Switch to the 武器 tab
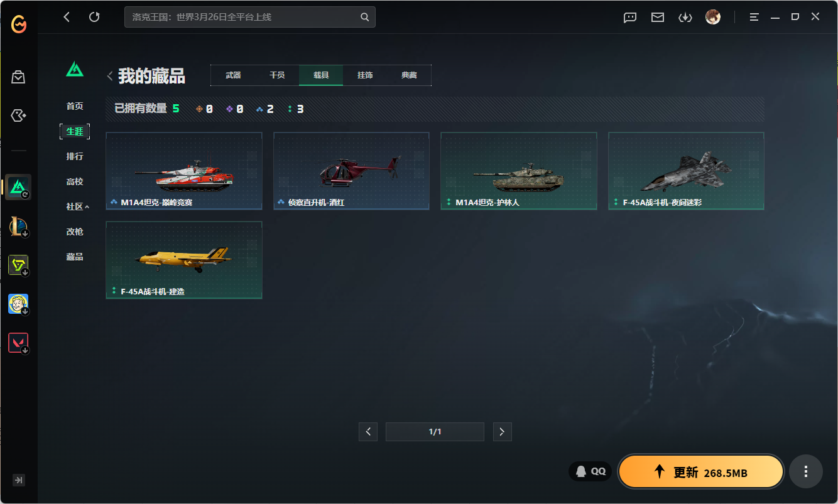 coord(233,75)
